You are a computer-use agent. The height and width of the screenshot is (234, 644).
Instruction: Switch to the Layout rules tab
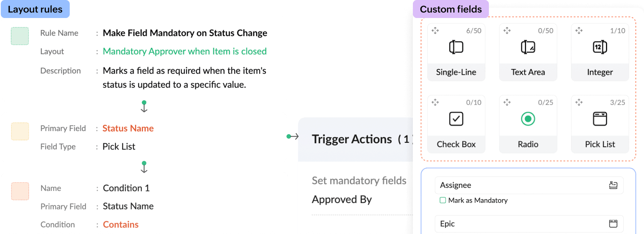35,9
